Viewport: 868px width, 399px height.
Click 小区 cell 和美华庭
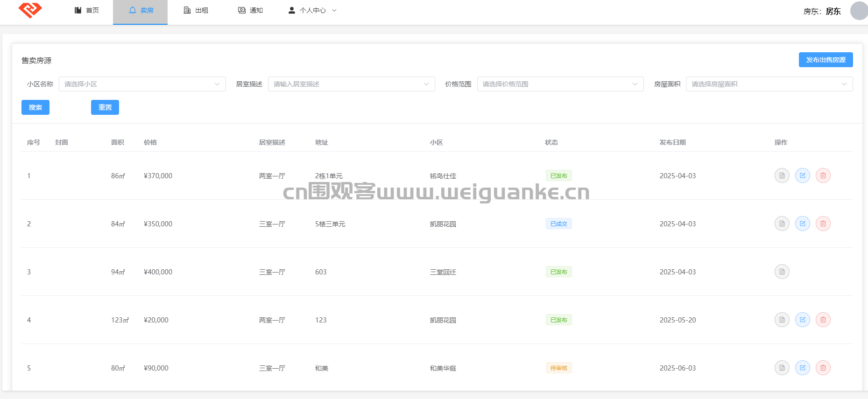(x=443, y=368)
